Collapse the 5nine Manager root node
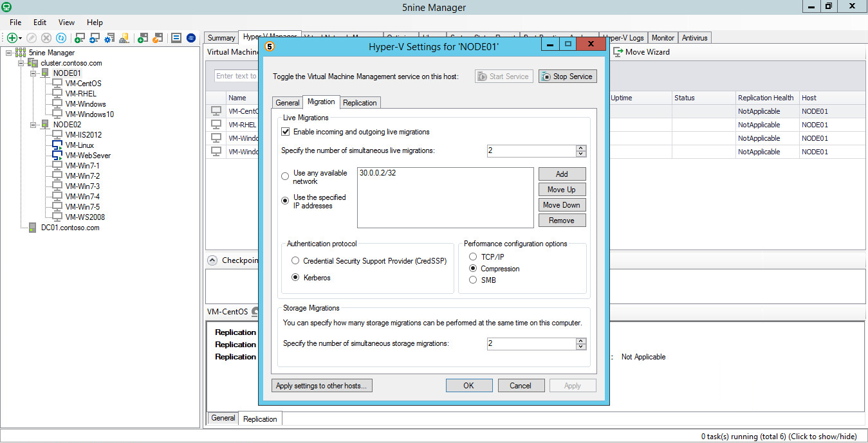The width and height of the screenshot is (868, 443). [x=8, y=53]
